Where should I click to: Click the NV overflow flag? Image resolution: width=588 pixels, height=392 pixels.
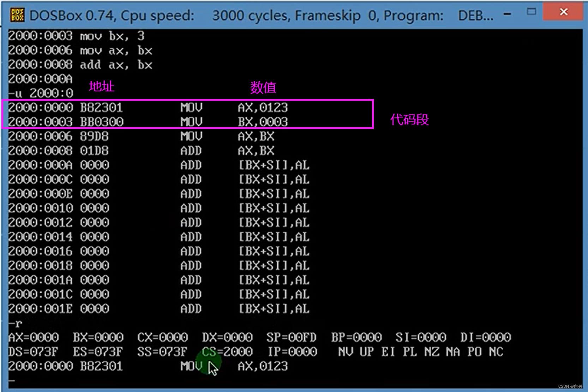pyautogui.click(x=346, y=352)
